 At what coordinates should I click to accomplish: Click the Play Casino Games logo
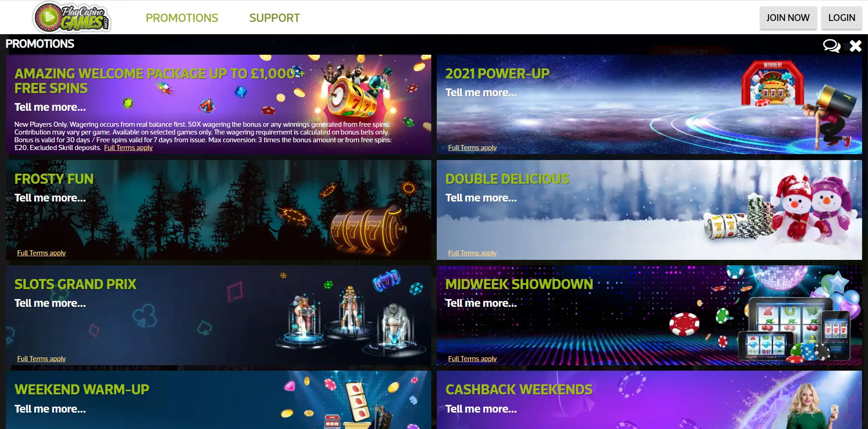[x=72, y=17]
